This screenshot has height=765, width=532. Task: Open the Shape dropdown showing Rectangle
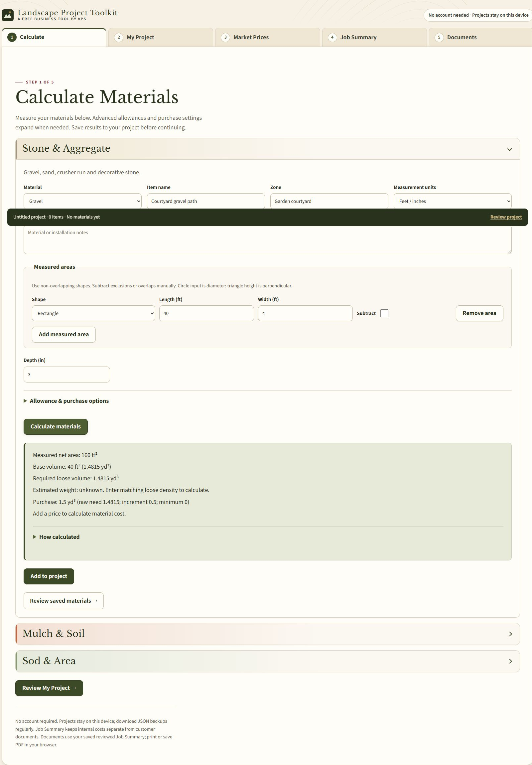click(94, 313)
